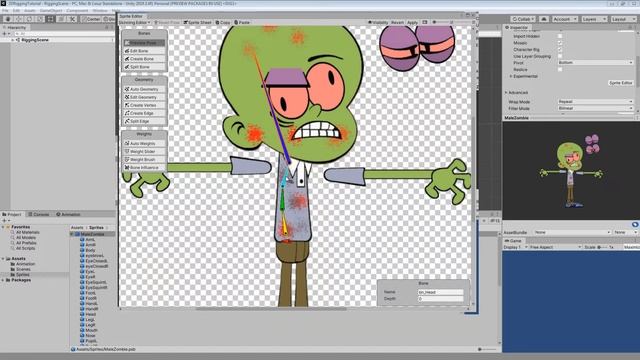Adjust the Game view Scale slider

pos(603,247)
